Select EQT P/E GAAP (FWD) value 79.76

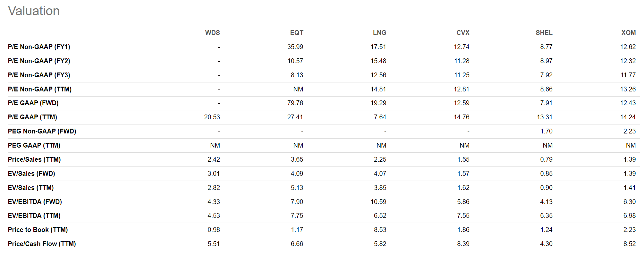pyautogui.click(x=295, y=103)
